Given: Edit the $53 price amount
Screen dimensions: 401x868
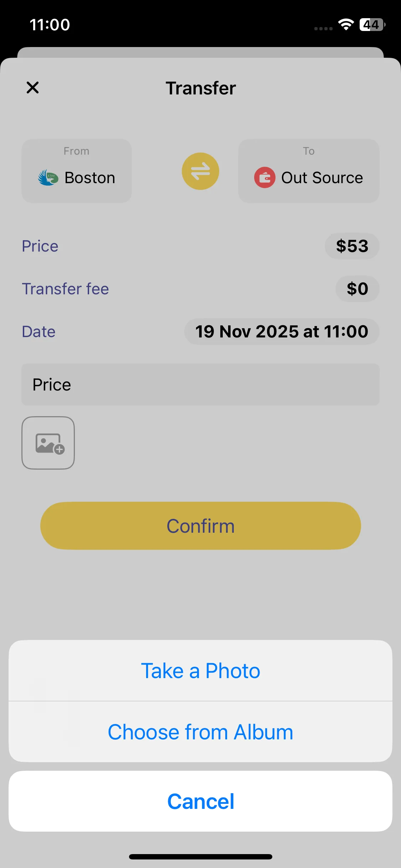Looking at the screenshot, I should (x=352, y=246).
